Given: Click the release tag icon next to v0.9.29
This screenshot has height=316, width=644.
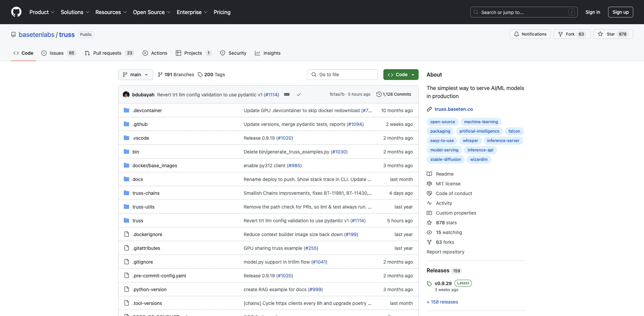Looking at the screenshot, I should click(429, 284).
